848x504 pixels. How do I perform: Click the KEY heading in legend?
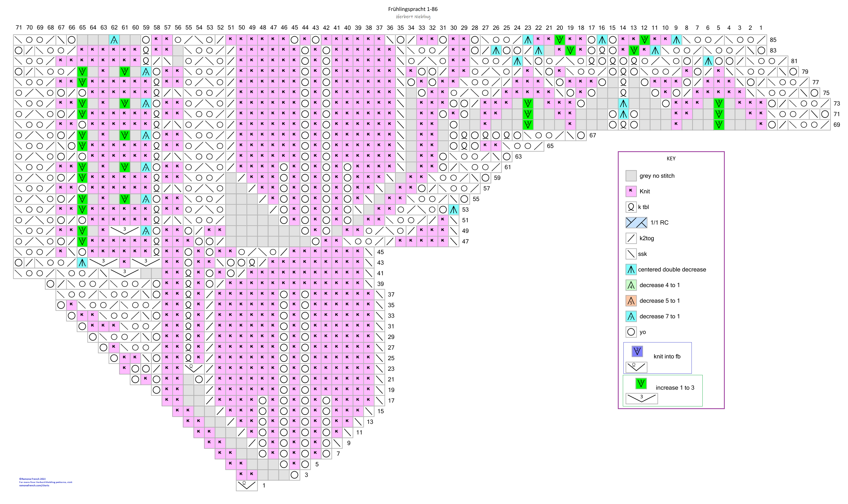click(x=671, y=159)
